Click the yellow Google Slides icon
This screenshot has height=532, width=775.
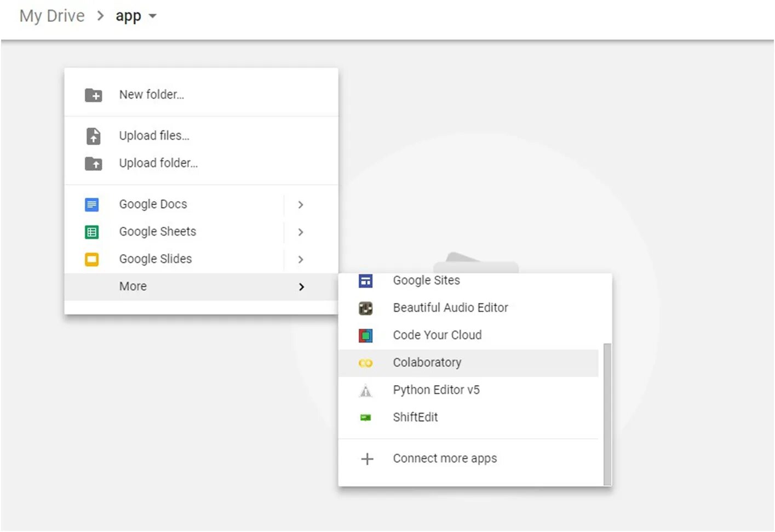click(x=92, y=259)
